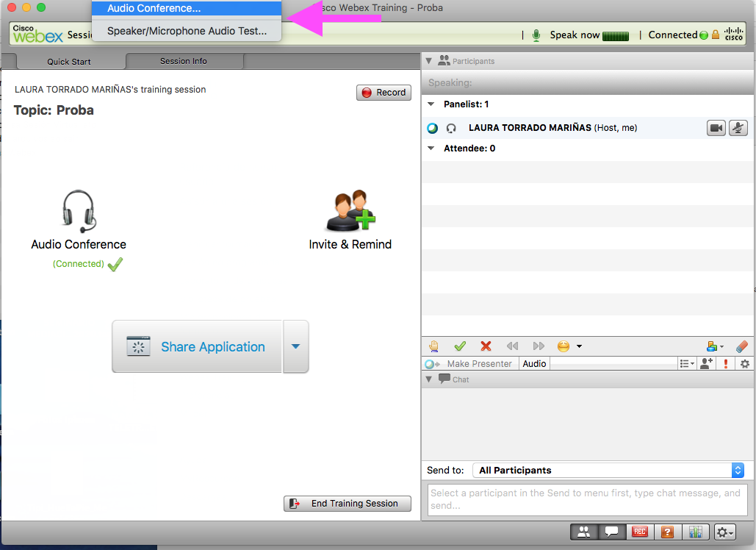Toggle the Participants panel button in bottom bar
Screen dimensions: 756x550
coord(583,532)
